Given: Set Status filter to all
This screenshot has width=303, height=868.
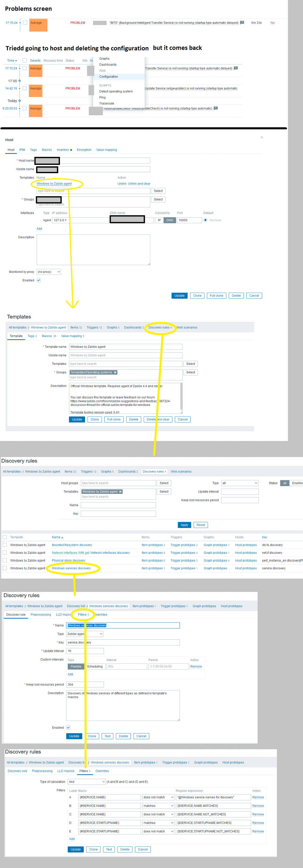Looking at the screenshot, I should pyautogui.click(x=285, y=483).
